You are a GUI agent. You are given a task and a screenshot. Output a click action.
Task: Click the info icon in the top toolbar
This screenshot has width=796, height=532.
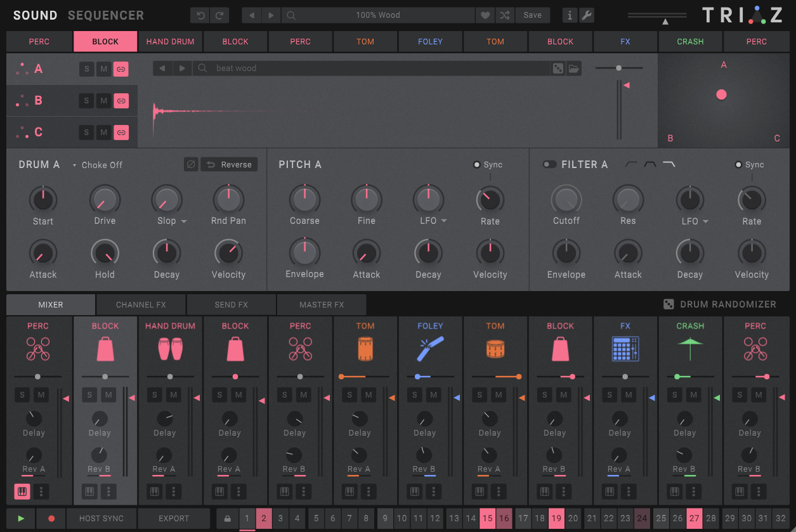[x=569, y=15]
